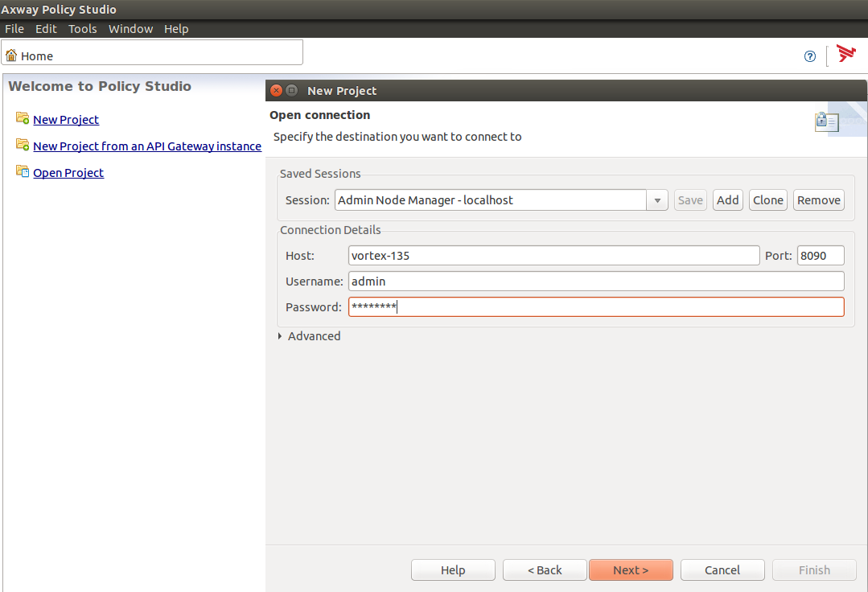Select the Home tab
Screen dimensions: 868x592
[152, 52]
